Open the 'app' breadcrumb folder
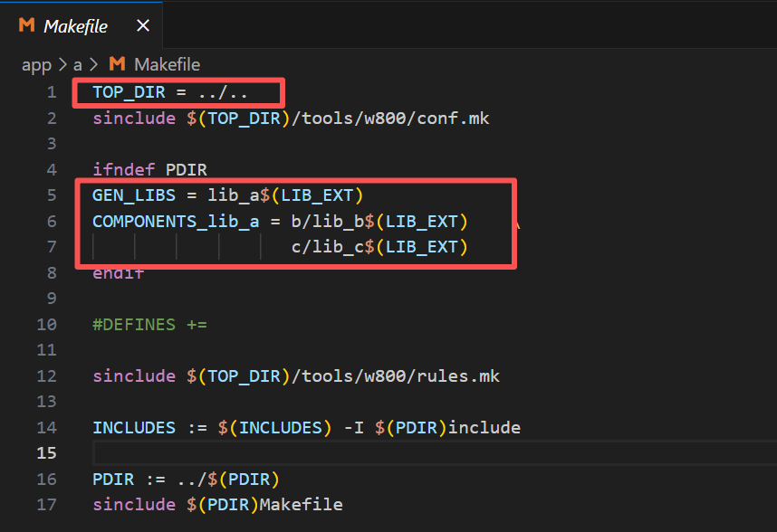 coord(36,64)
